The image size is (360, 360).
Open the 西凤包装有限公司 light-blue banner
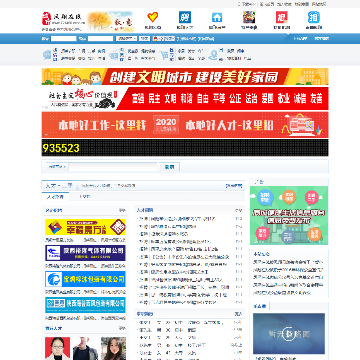coord(85,305)
